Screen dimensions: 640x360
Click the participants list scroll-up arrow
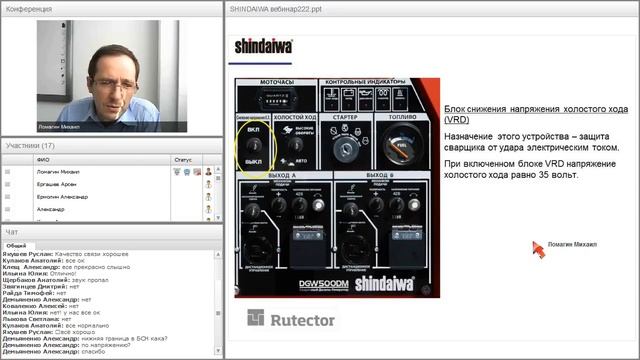coord(218,169)
